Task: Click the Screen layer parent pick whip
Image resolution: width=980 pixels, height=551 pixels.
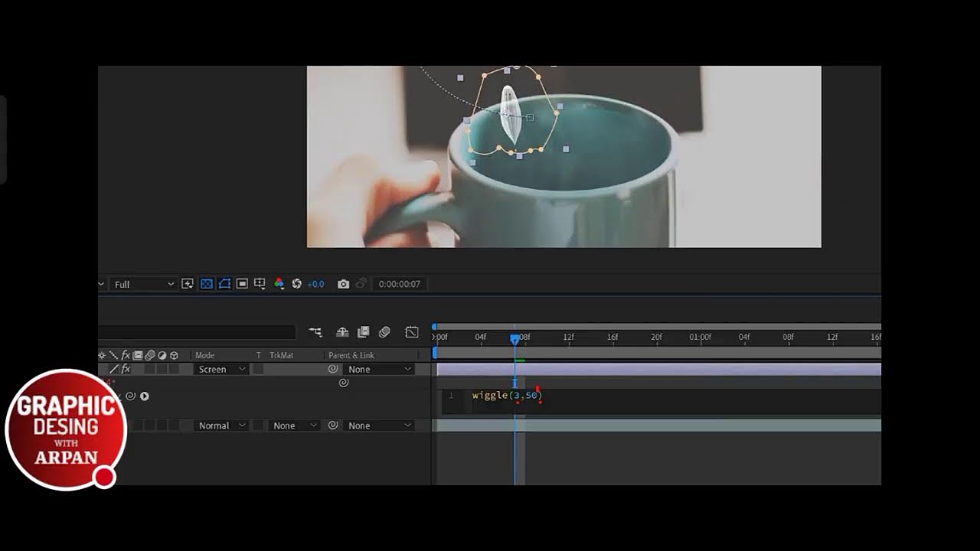Action: click(333, 369)
